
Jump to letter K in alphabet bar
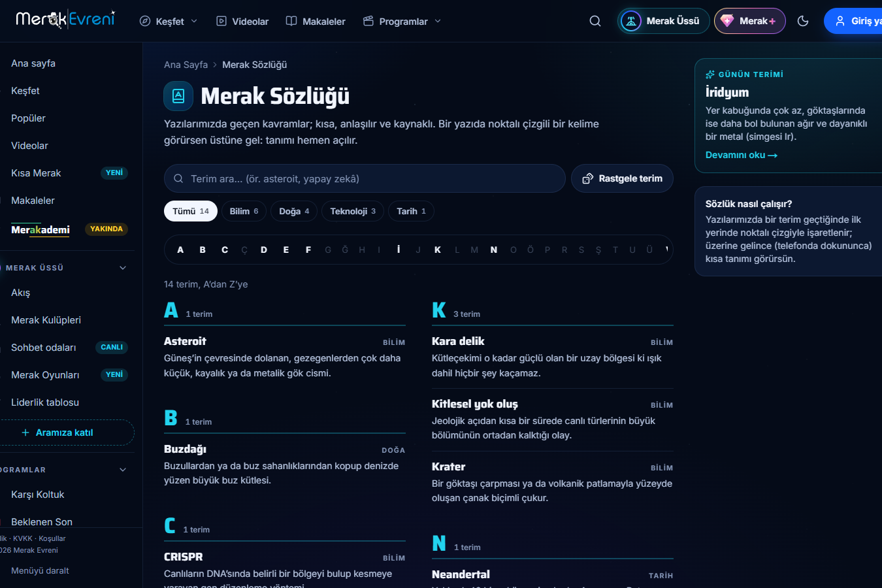tap(438, 250)
